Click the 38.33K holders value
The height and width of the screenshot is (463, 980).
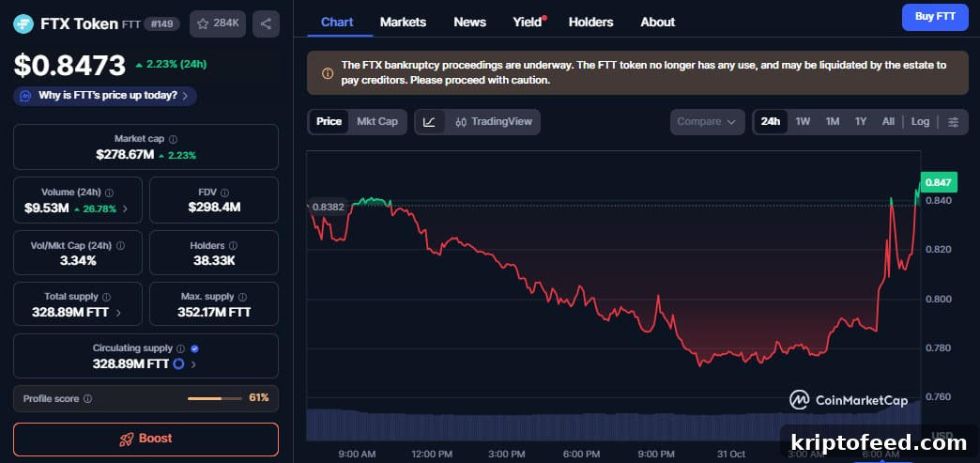click(214, 260)
